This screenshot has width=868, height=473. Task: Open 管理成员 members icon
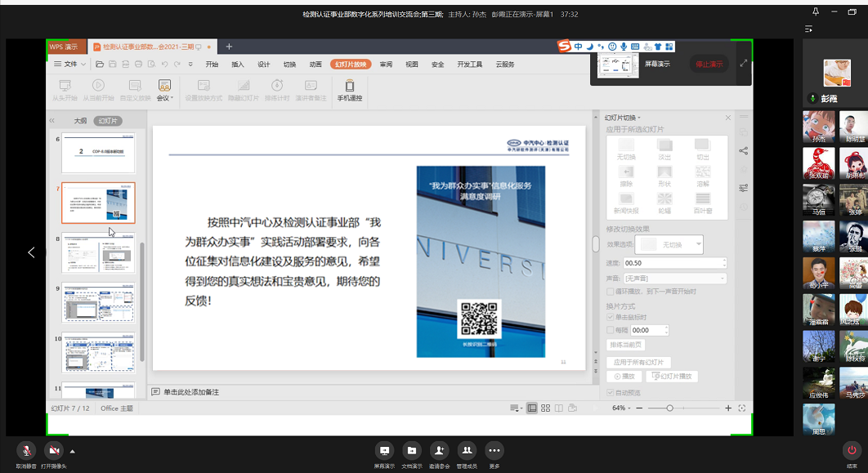tap(467, 451)
